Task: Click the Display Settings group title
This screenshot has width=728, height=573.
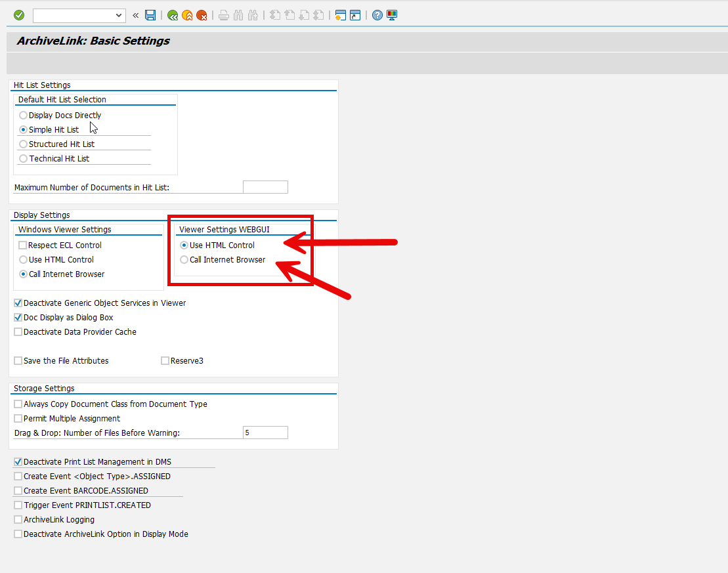Action: click(x=42, y=215)
